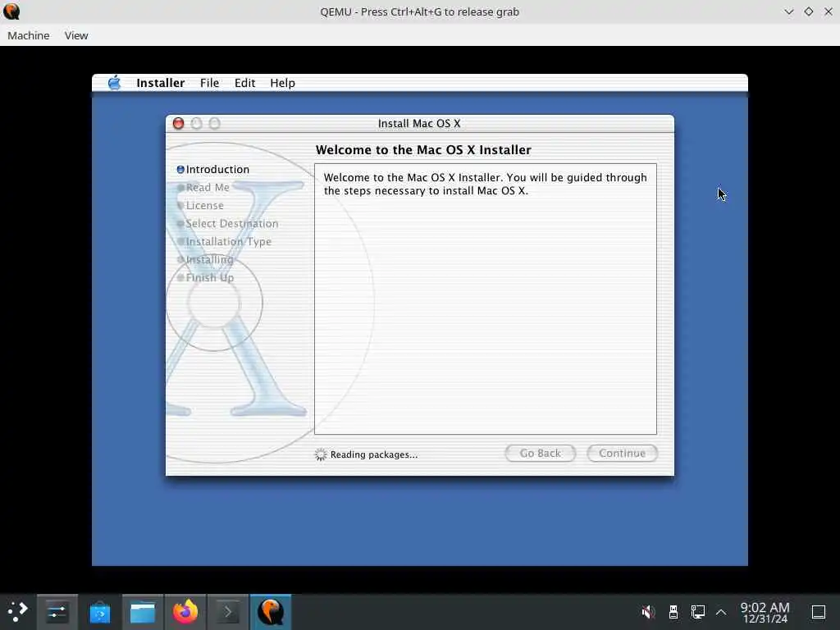Close the QEMU window
This screenshot has width=840, height=630.
tap(829, 11)
